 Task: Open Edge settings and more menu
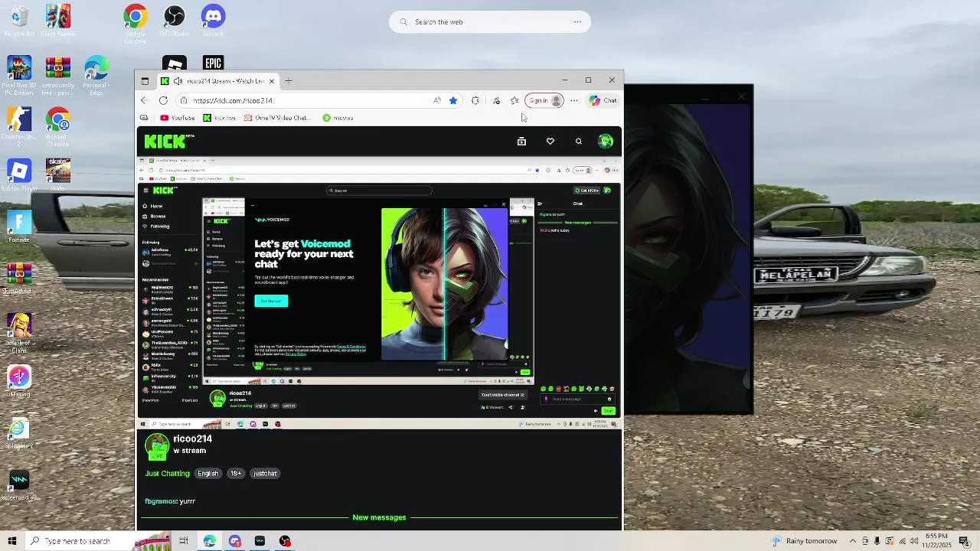(x=574, y=100)
